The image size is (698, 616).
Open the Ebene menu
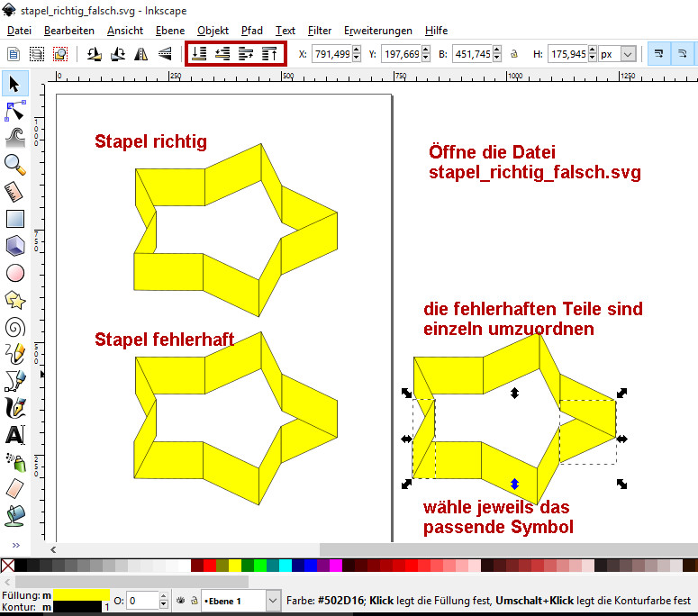(170, 31)
